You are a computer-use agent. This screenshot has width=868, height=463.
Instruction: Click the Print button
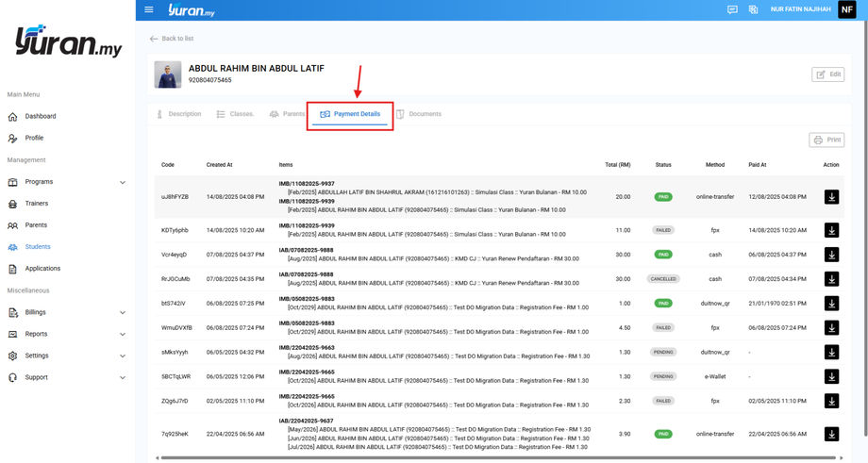point(826,140)
